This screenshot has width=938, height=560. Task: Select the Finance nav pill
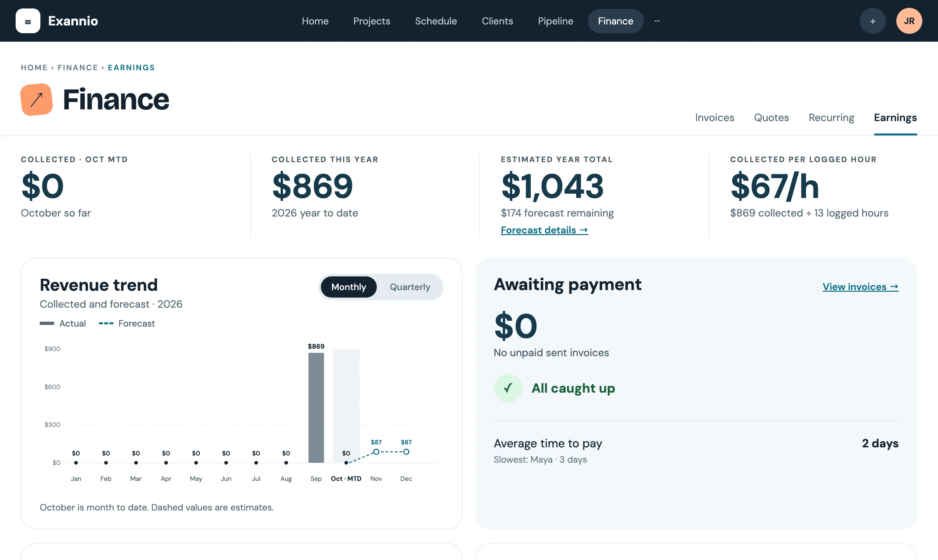(616, 21)
